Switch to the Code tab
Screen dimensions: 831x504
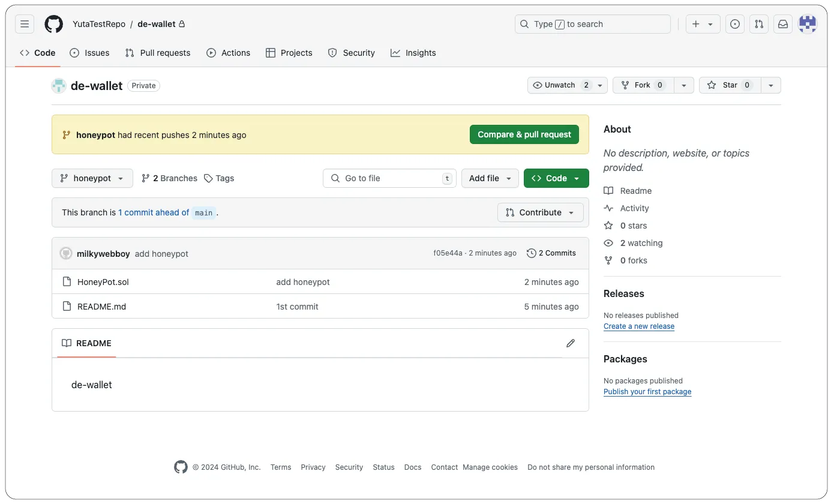pyautogui.click(x=38, y=53)
